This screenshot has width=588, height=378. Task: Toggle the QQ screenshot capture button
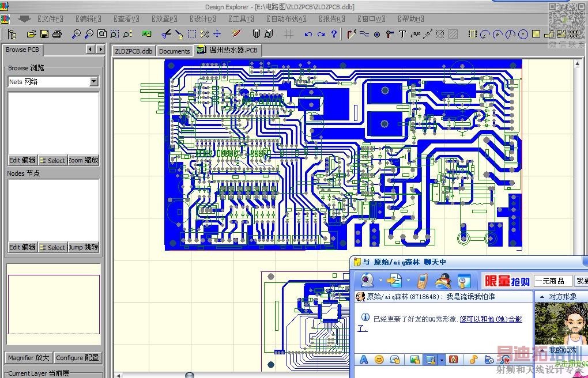click(429, 360)
